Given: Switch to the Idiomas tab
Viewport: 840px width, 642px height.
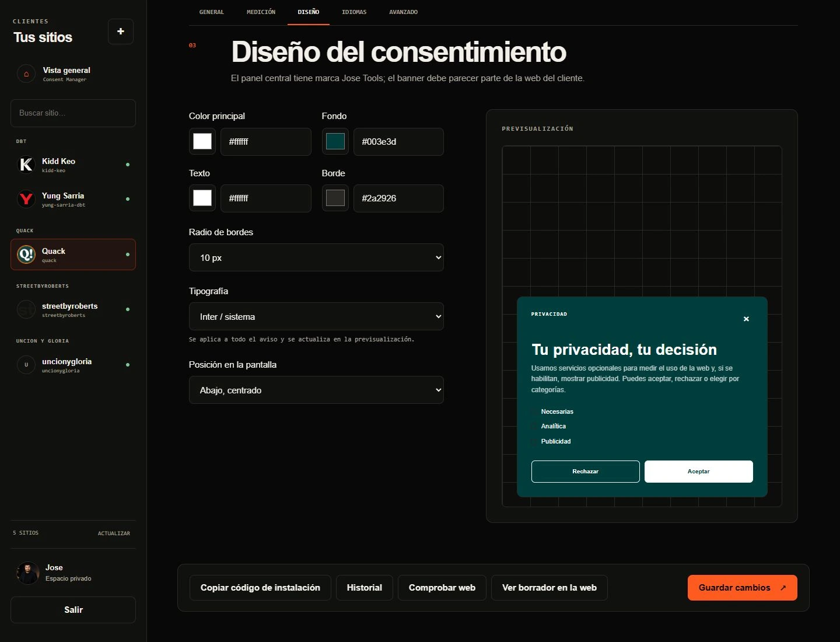Looking at the screenshot, I should tap(354, 12).
